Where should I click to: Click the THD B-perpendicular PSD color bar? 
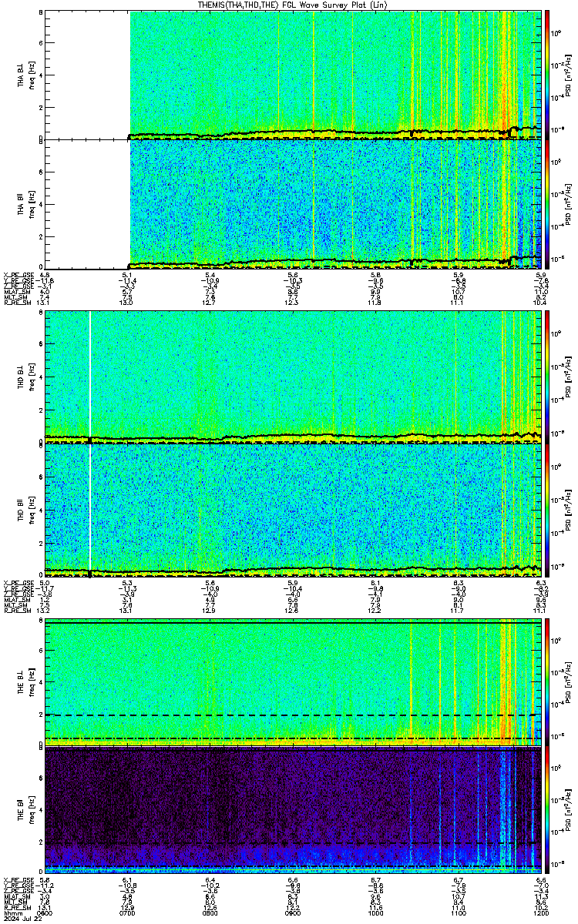547,377
